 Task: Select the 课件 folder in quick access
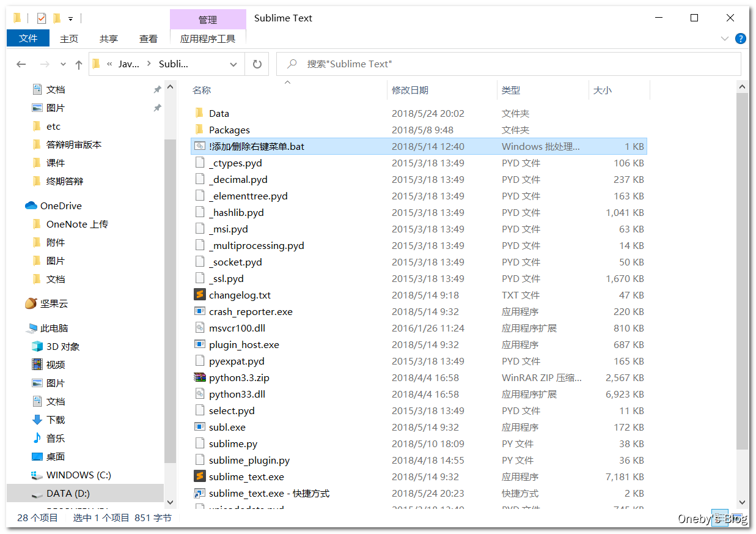[x=56, y=163]
